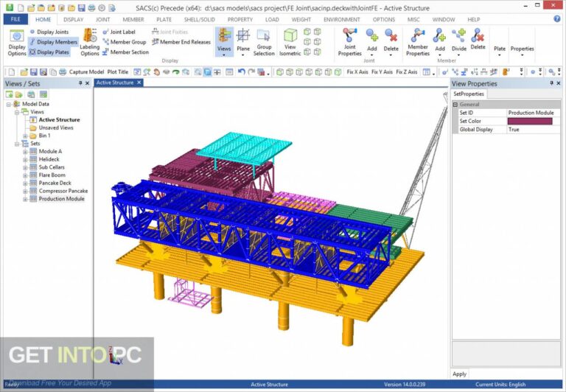
Task: Open the Plate dropdown in the ribbon
Action: click(x=500, y=51)
